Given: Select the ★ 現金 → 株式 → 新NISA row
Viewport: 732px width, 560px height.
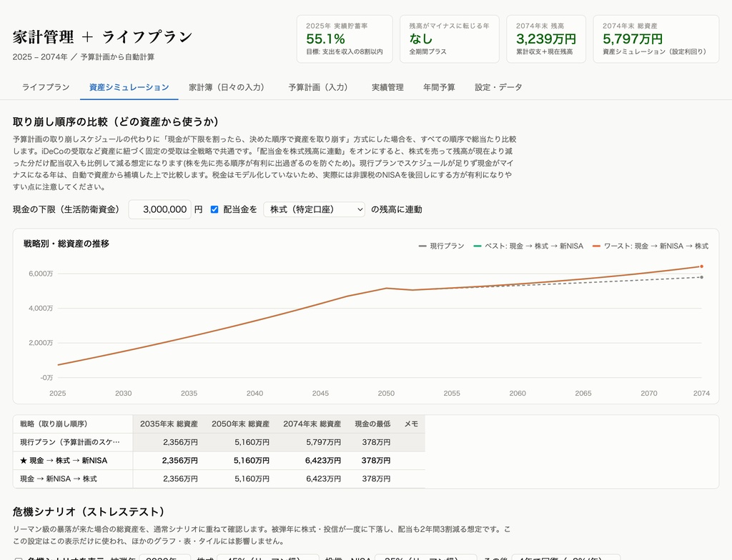Looking at the screenshot, I should point(219,461).
